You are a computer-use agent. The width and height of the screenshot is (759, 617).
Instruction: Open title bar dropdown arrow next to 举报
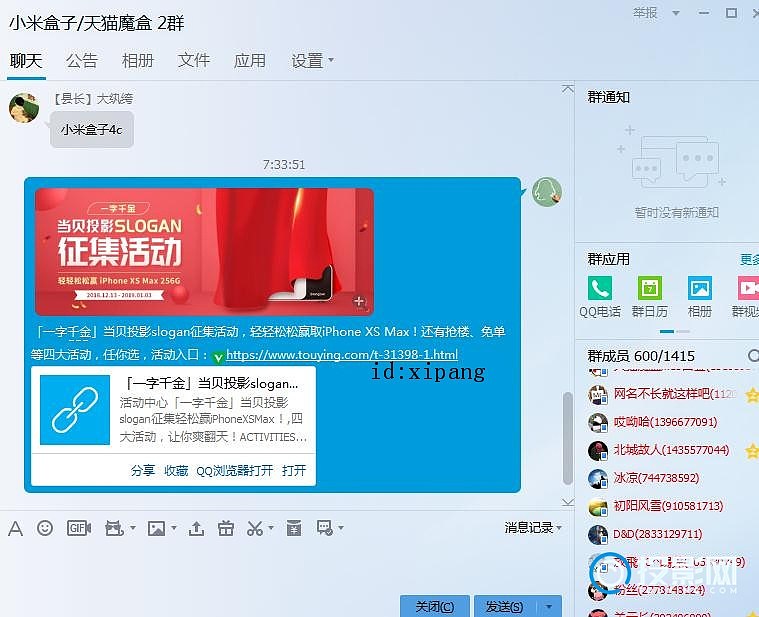[x=676, y=13]
